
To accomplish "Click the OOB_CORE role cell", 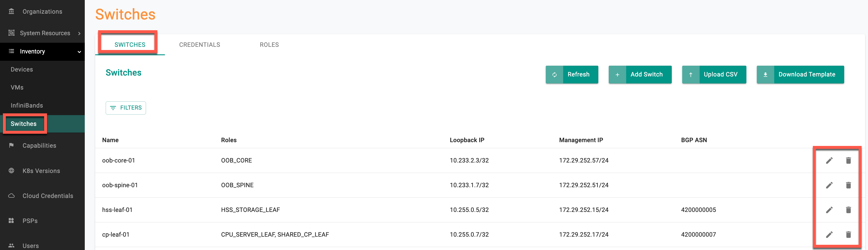I will (236, 160).
